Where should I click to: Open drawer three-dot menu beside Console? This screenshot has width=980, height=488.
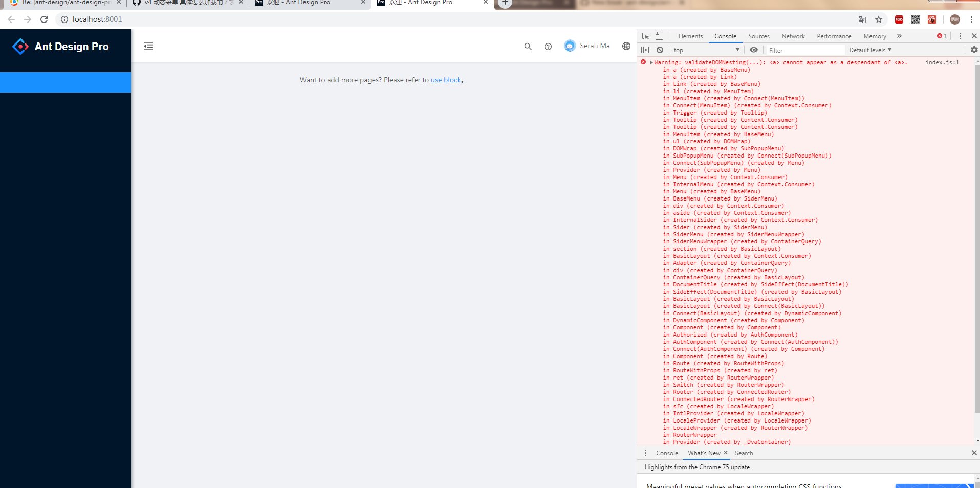[645, 453]
